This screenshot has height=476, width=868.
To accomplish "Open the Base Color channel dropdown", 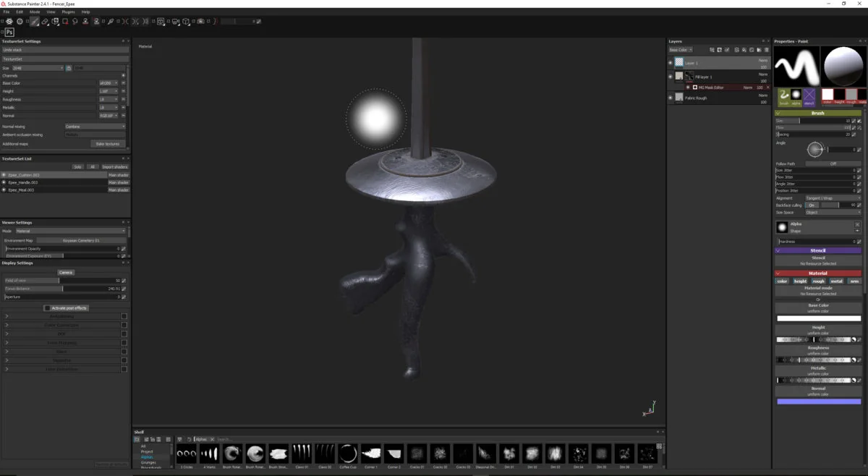I will (x=109, y=83).
